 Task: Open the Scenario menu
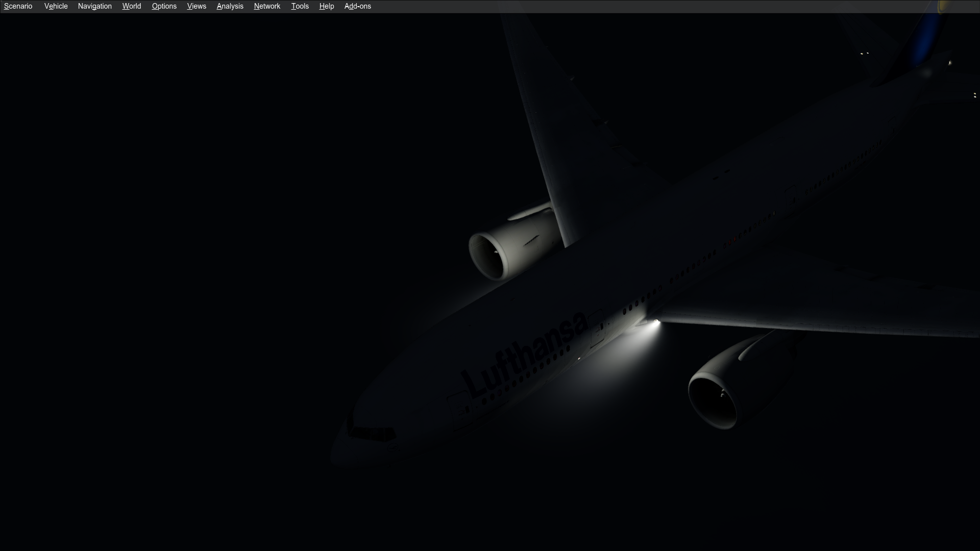point(18,6)
